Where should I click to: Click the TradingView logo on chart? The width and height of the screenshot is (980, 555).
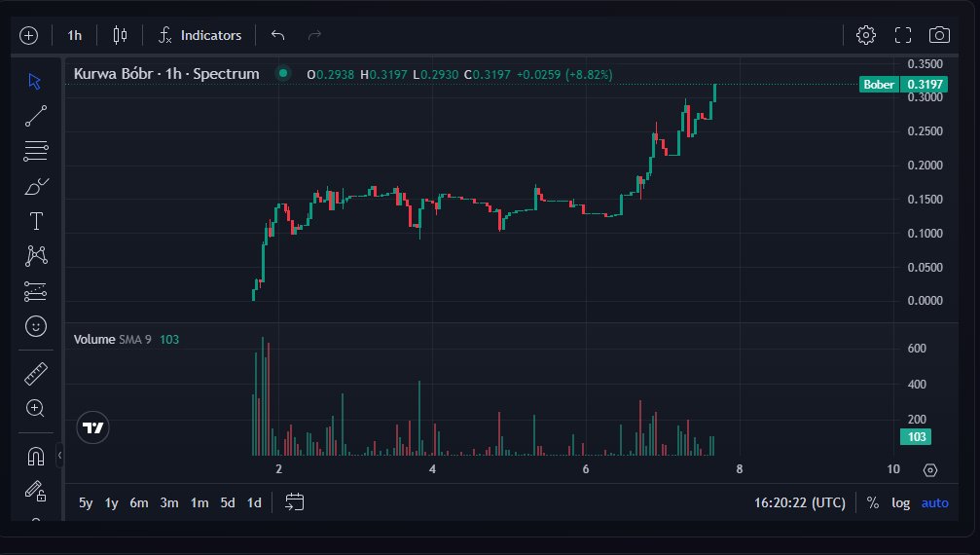click(x=93, y=427)
